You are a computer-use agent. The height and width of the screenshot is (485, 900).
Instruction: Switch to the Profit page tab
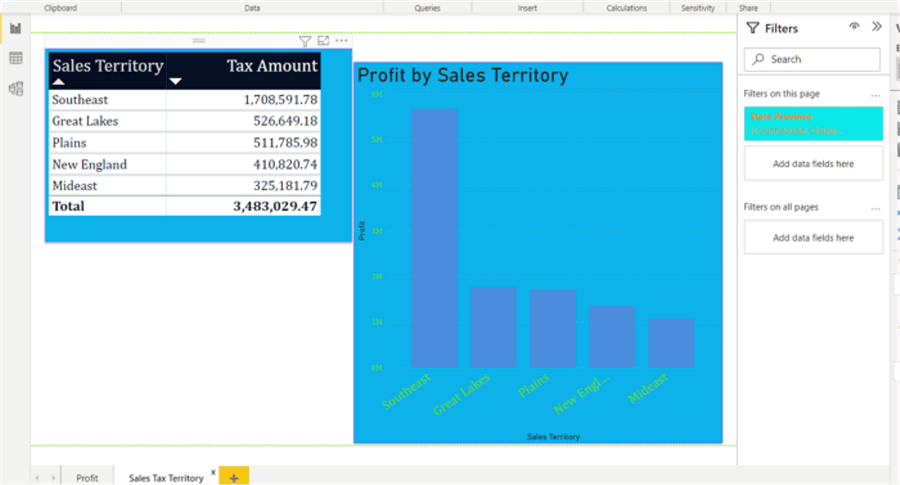pos(87,478)
